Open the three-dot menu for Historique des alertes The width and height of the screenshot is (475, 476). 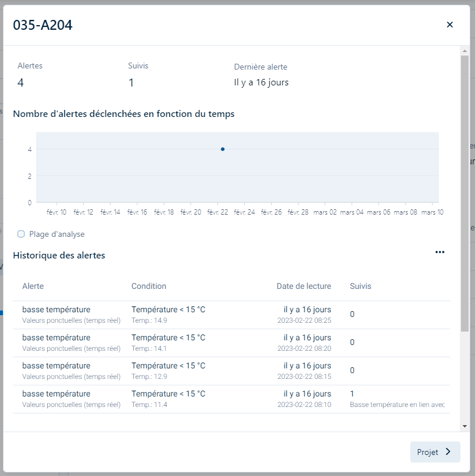click(x=440, y=252)
